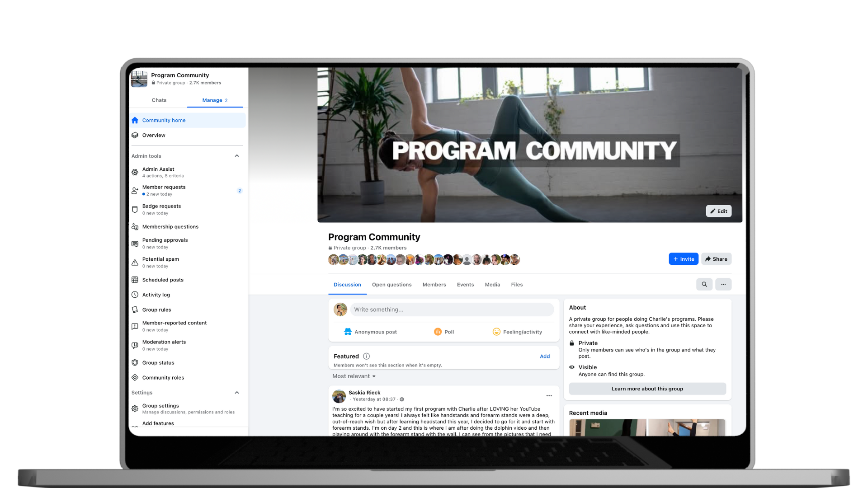Open the Members tab
868x488 pixels.
pos(434,285)
